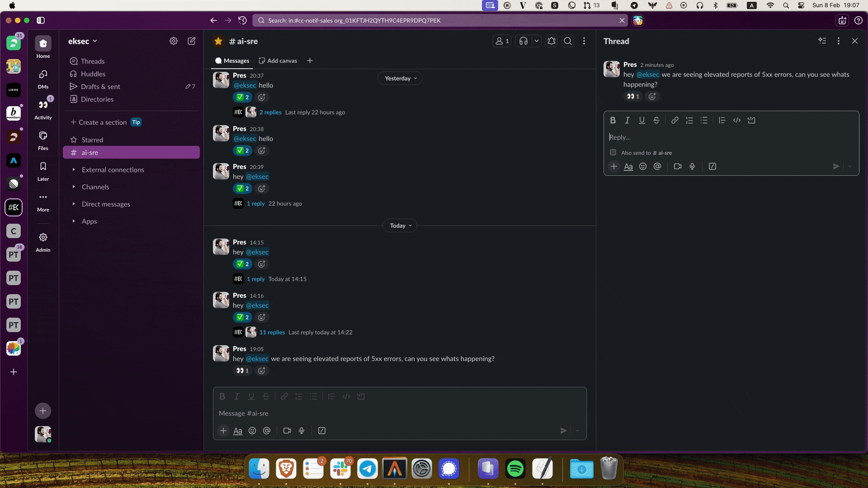Image resolution: width=868 pixels, height=488 pixels.
Task: Open the Today date divider dropdown
Action: [x=400, y=225]
